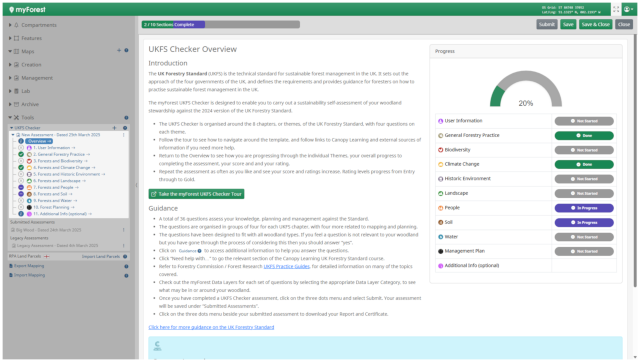Click the Import Mapping link

click(x=29, y=275)
